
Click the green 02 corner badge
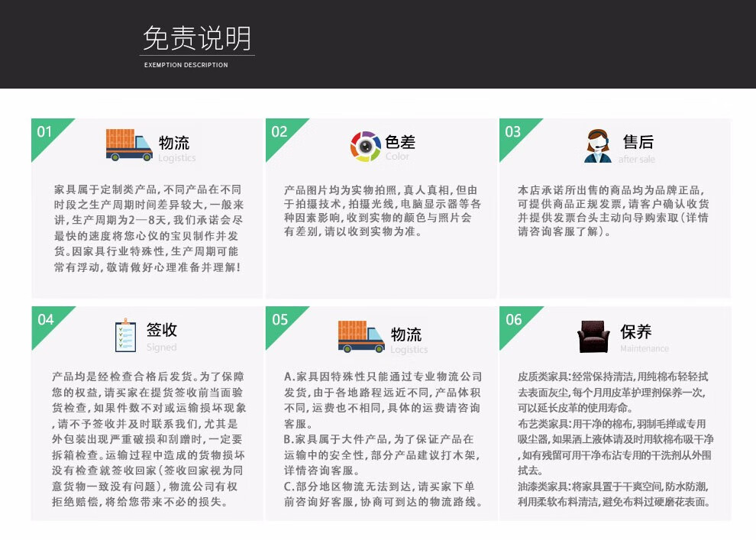point(279,132)
